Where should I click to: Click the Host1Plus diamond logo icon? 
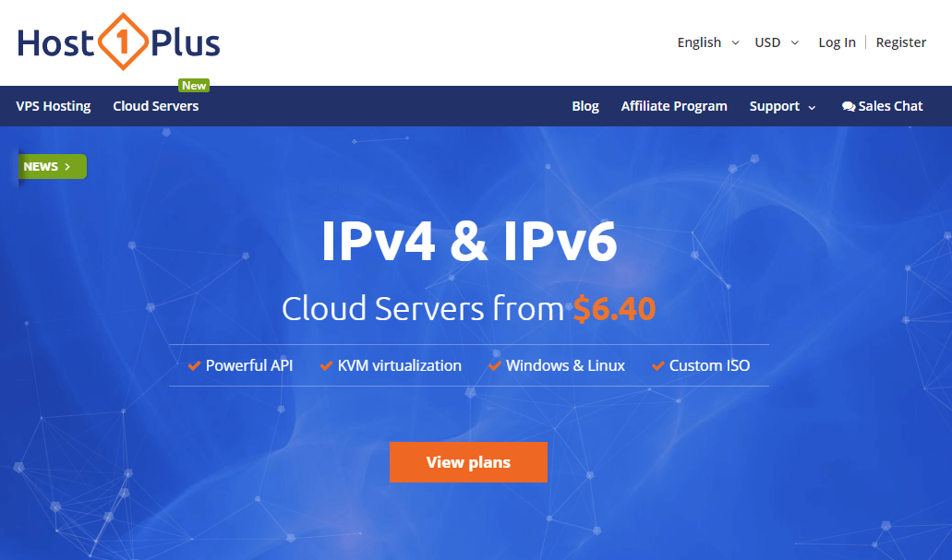(x=123, y=42)
